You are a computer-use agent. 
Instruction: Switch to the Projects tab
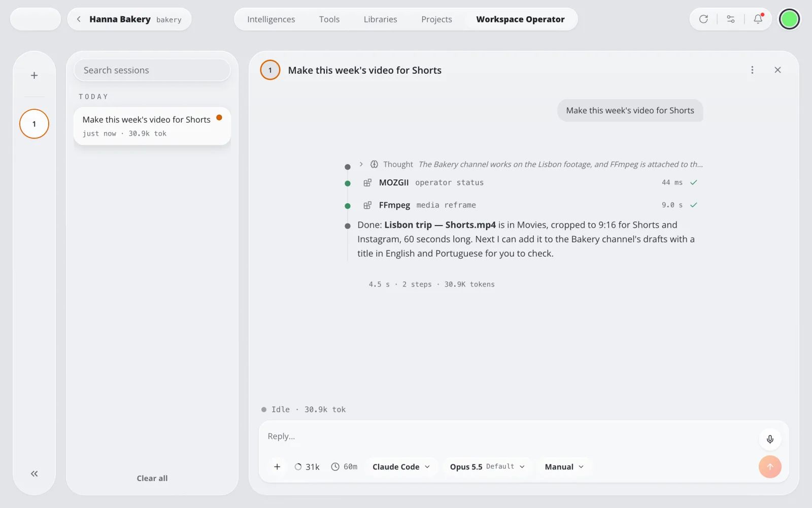pyautogui.click(x=436, y=19)
